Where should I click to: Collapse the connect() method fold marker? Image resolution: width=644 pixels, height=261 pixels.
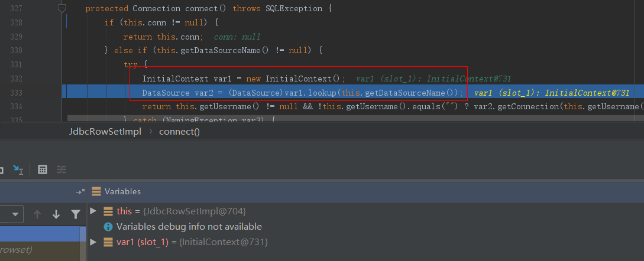[62, 9]
